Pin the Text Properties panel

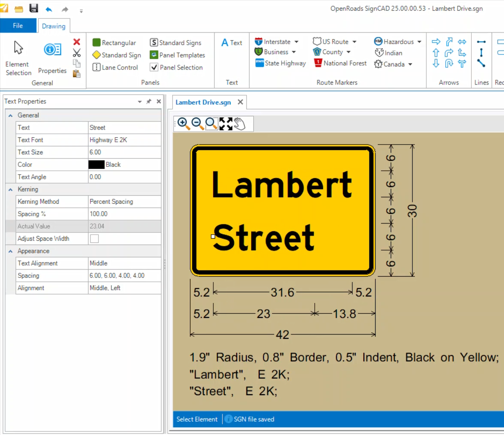click(x=149, y=101)
